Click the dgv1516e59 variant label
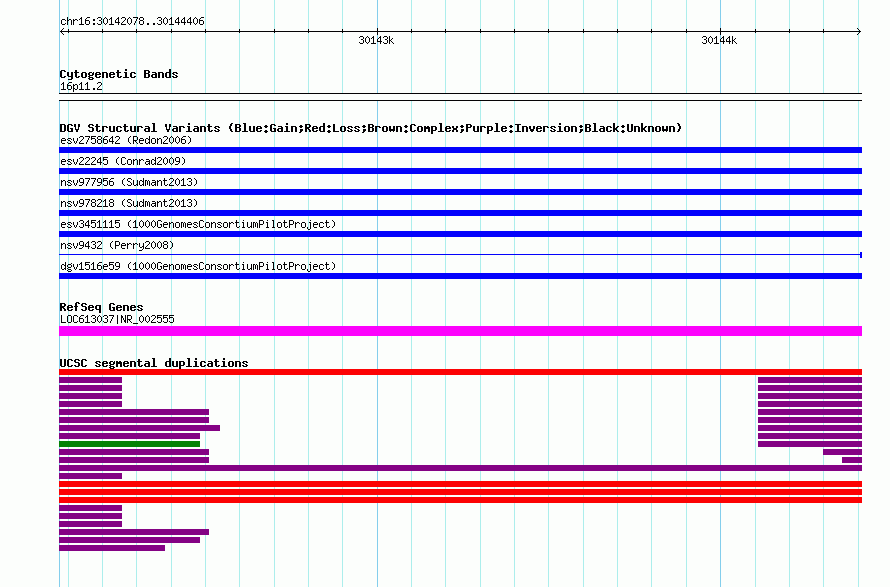 pyautogui.click(x=198, y=266)
